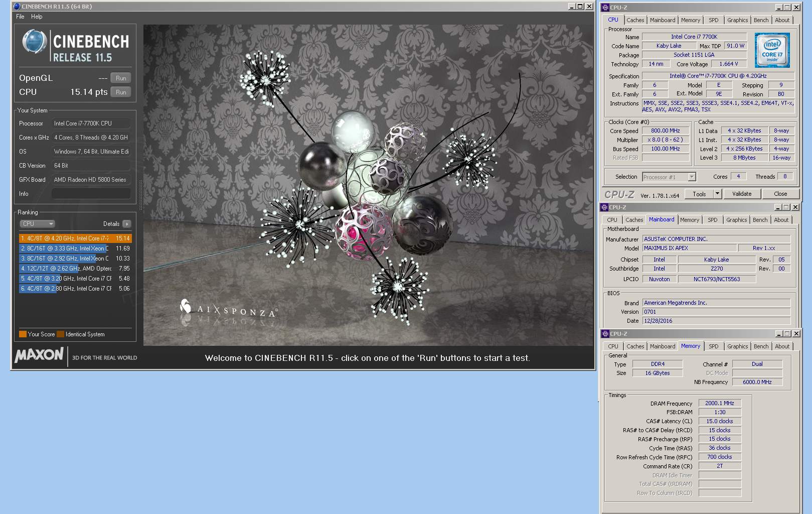The image size is (812, 514).
Task: Select ranking entry 8C/16T @ 2.92 GHz Xeon
Action: point(75,259)
